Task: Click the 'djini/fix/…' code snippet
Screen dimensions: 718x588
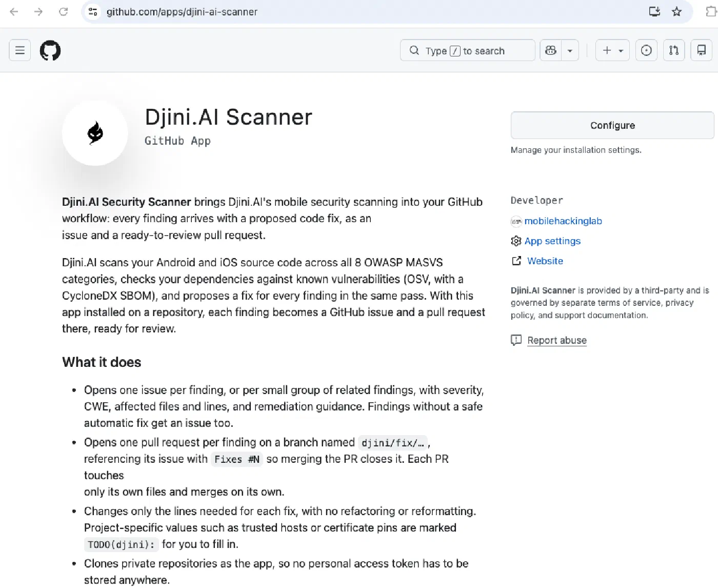Action: pos(393,443)
